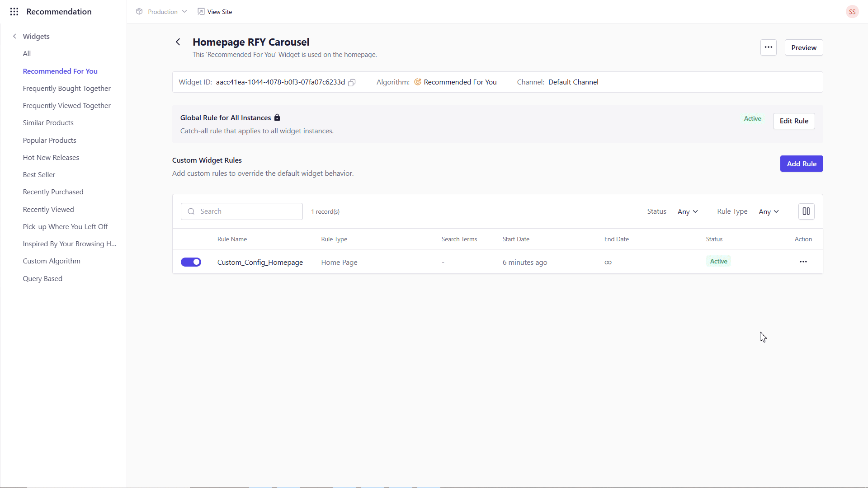Disable the Custom_Config_Homepage rule toggle
The height and width of the screenshot is (488, 868).
[191, 262]
